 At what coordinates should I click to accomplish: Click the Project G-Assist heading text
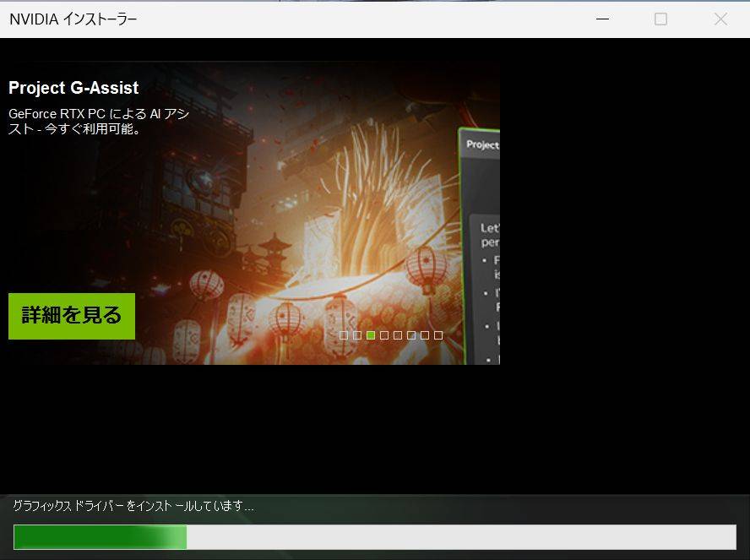pos(73,88)
